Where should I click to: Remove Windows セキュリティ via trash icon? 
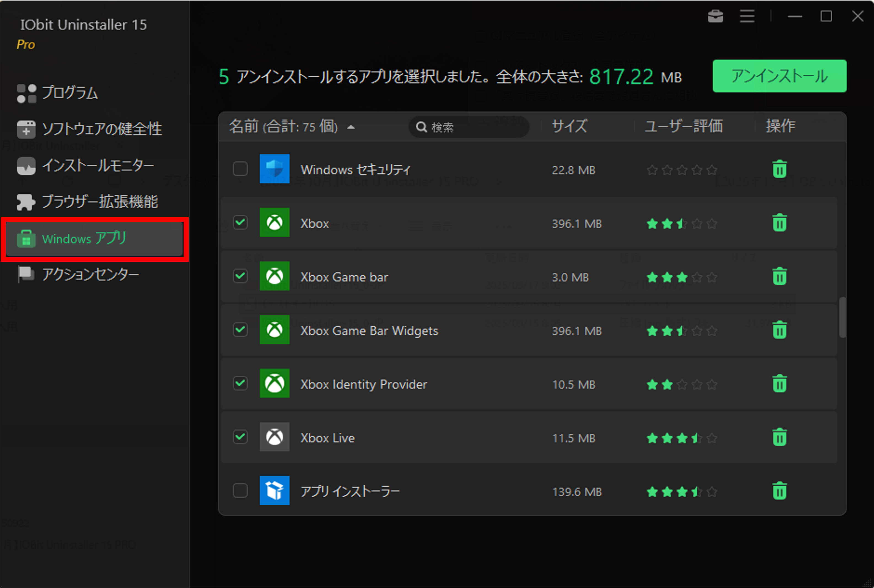pos(779,169)
